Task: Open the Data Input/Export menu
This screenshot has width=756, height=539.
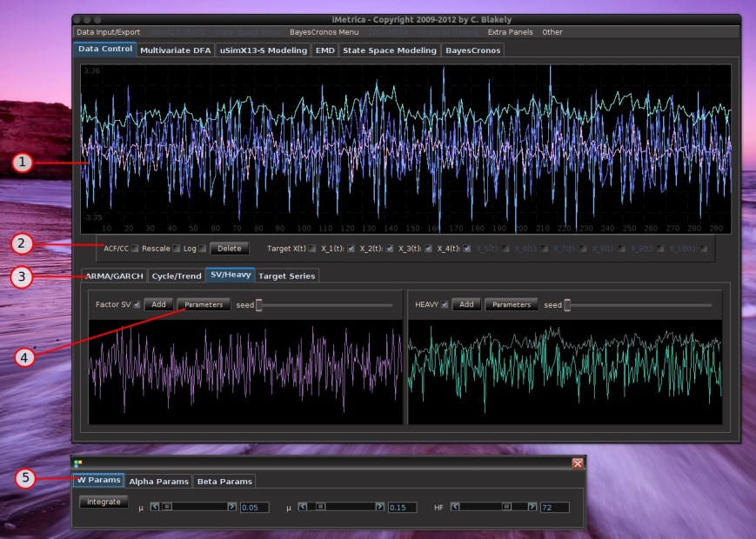Action: point(108,32)
